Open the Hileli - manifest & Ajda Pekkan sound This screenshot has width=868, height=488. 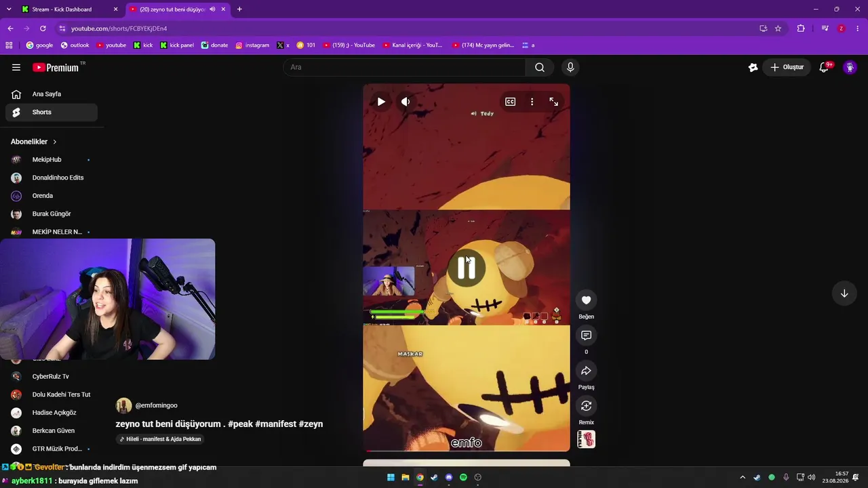point(161,439)
